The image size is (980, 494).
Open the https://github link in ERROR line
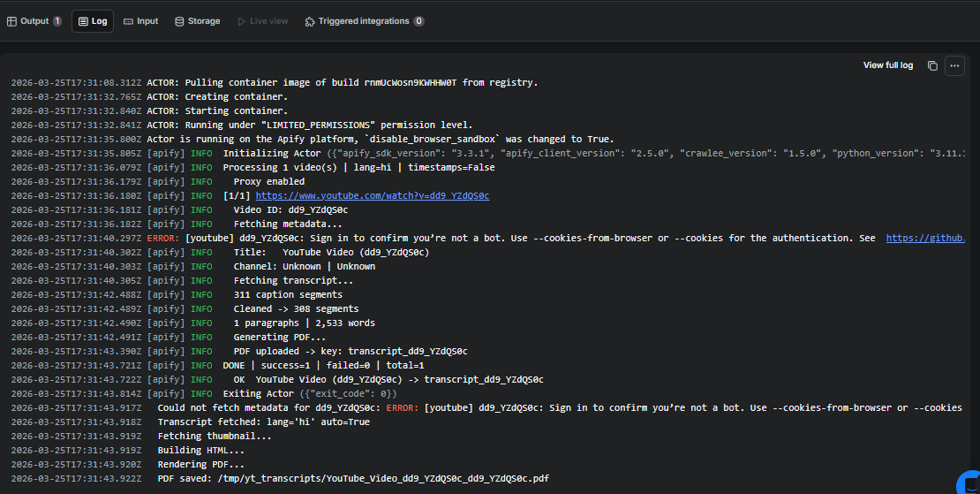[x=925, y=239]
